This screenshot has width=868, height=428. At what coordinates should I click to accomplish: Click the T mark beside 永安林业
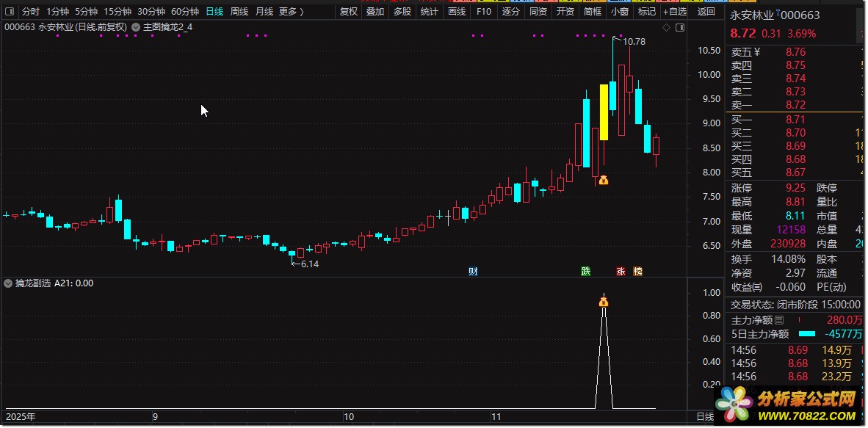click(778, 12)
